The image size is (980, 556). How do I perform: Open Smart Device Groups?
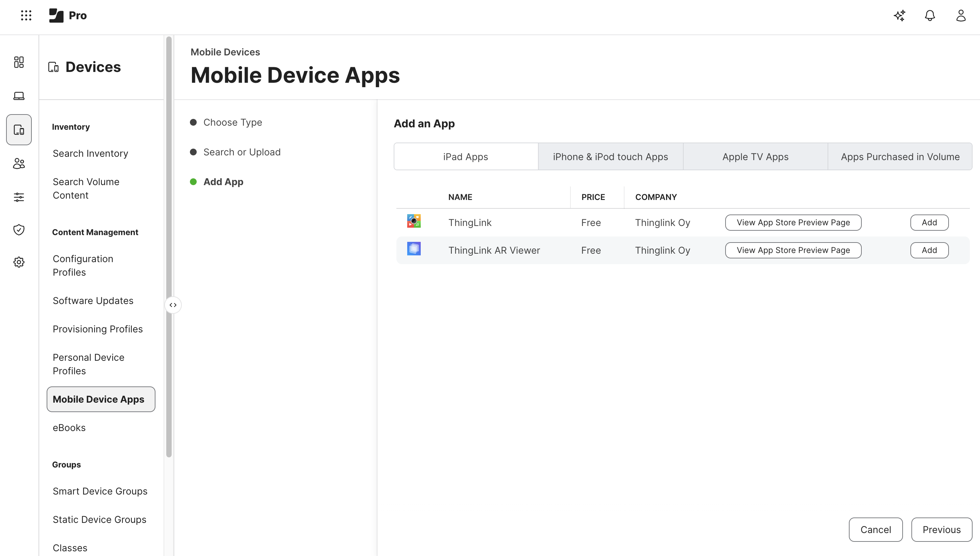100,491
